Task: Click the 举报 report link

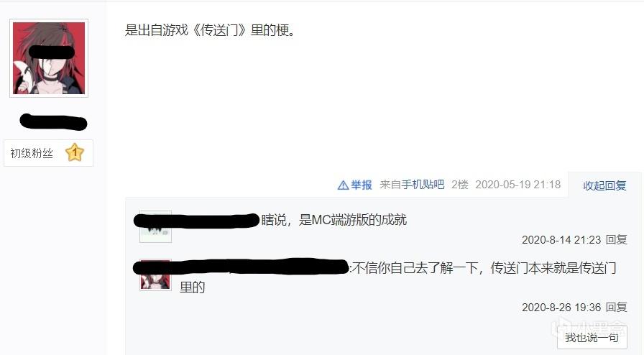Action: click(x=362, y=185)
